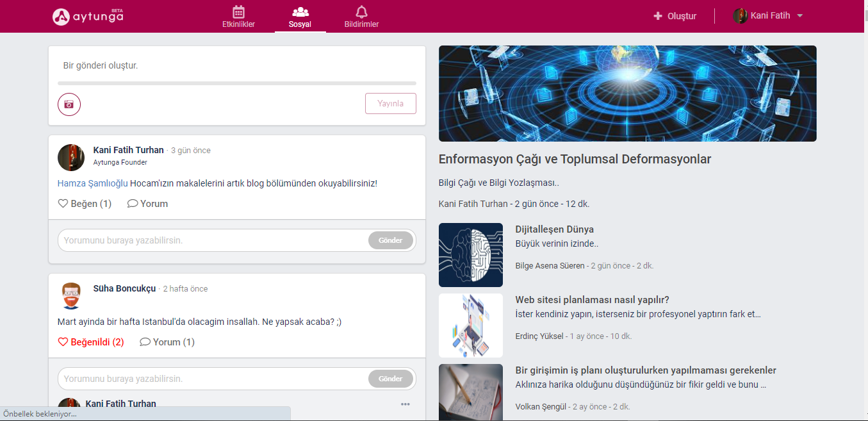Viewport: 868px width, 421px height.
Task: Click 2 hafta önce timestamp
Action: [186, 289]
